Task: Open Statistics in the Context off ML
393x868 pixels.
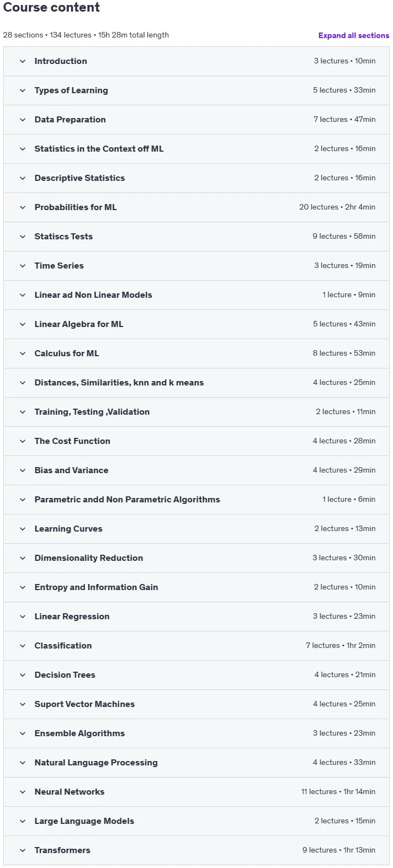Action: coord(197,149)
